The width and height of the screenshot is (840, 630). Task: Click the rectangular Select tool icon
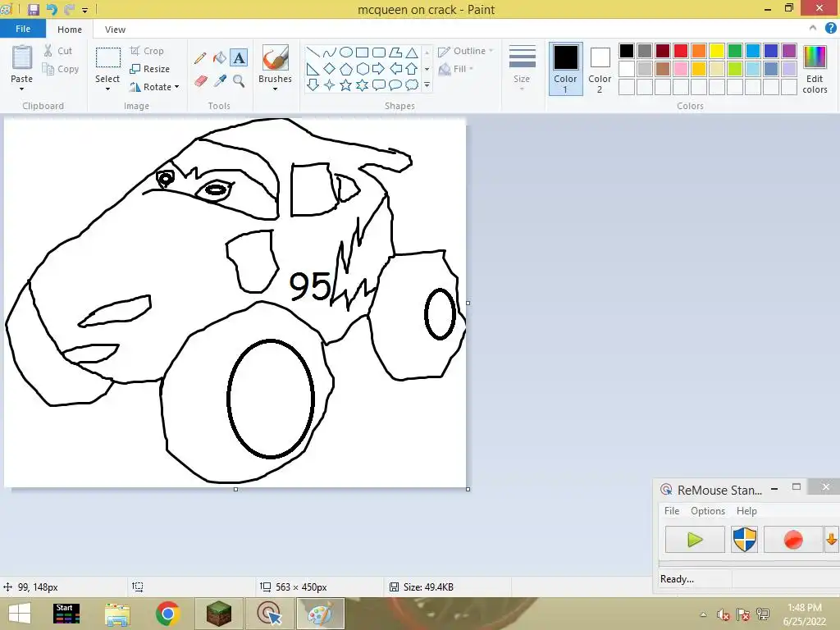pyautogui.click(x=107, y=57)
